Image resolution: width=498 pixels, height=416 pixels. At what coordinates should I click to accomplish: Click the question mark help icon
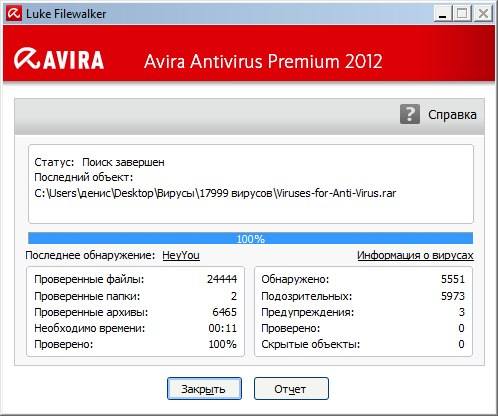point(410,114)
